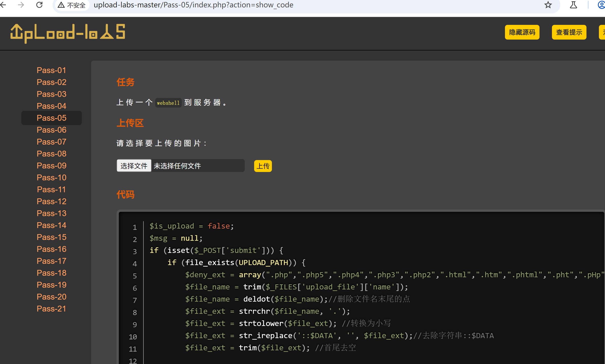Click the browser forward arrow
605x364 pixels.
(x=21, y=5)
